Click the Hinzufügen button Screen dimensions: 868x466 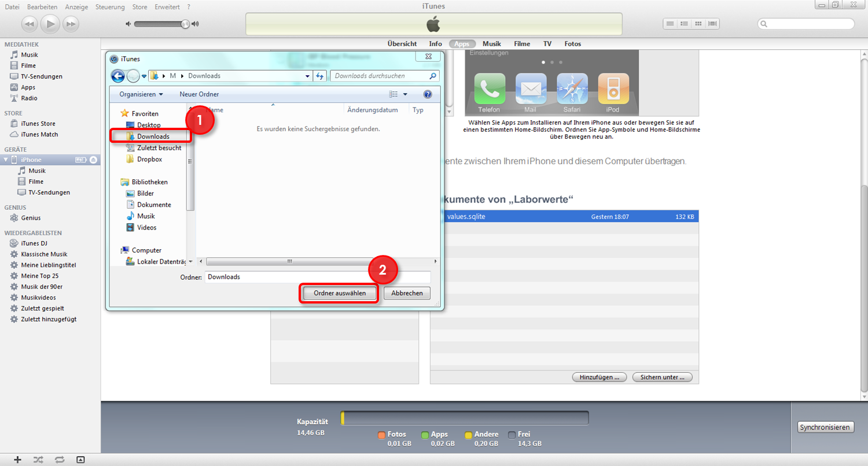[599, 377]
